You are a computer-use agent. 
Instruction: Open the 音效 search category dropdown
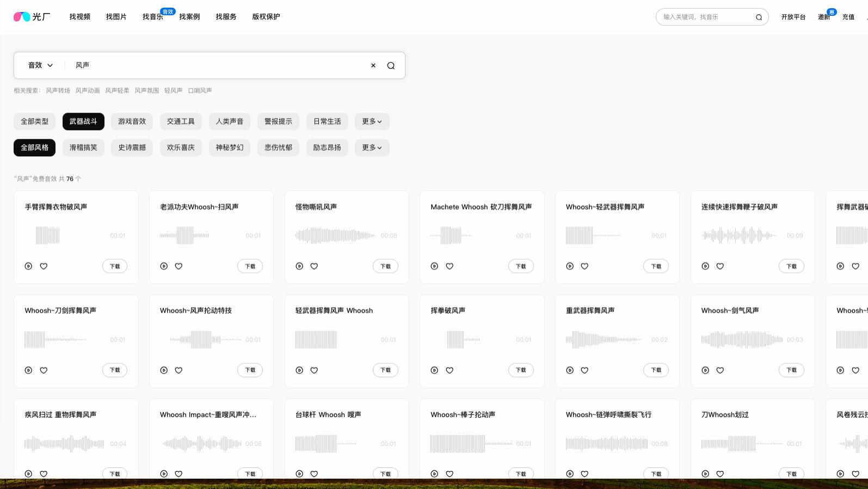click(x=41, y=65)
